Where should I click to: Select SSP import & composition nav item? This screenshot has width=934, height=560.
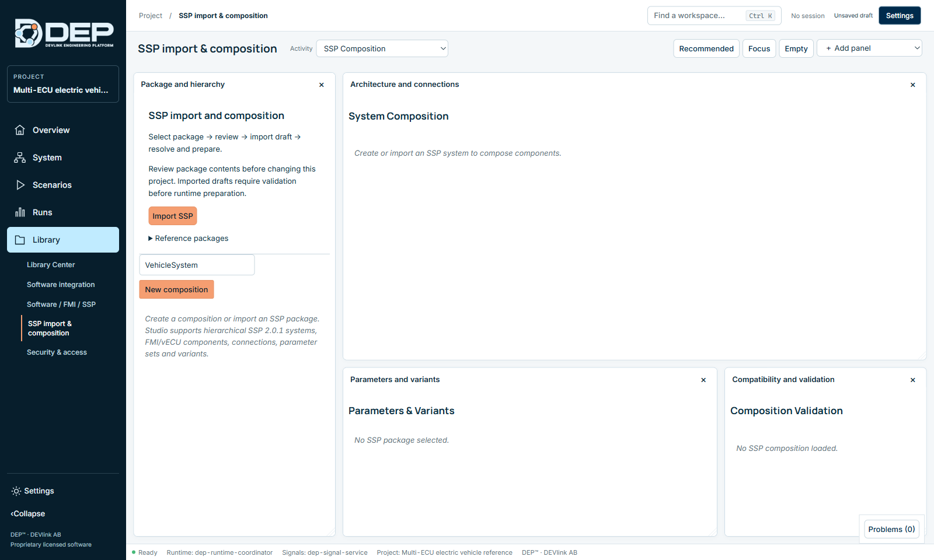click(x=50, y=328)
